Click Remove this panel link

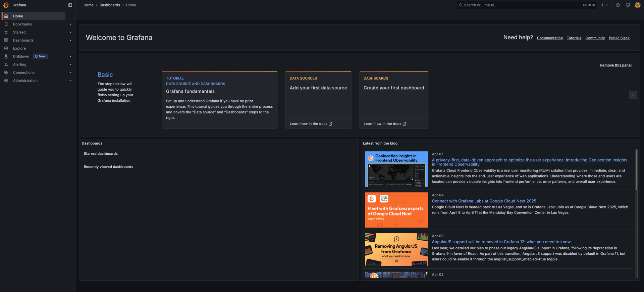click(x=615, y=65)
